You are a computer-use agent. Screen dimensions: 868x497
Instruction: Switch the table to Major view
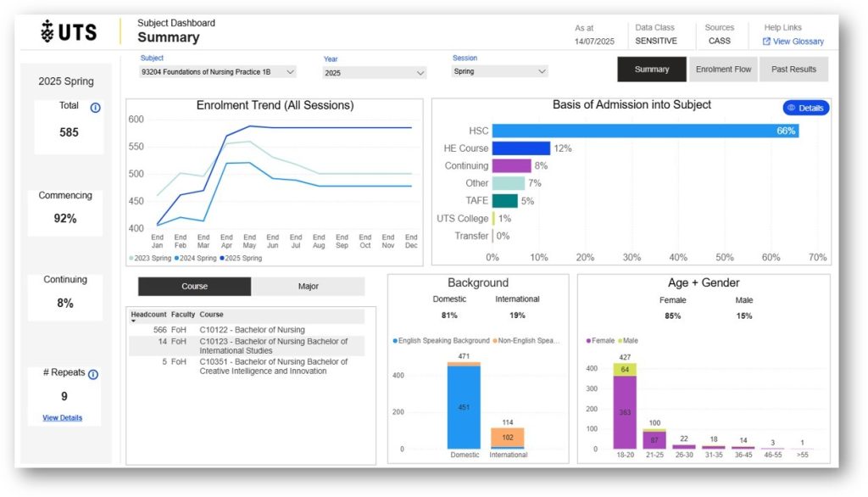click(x=308, y=287)
